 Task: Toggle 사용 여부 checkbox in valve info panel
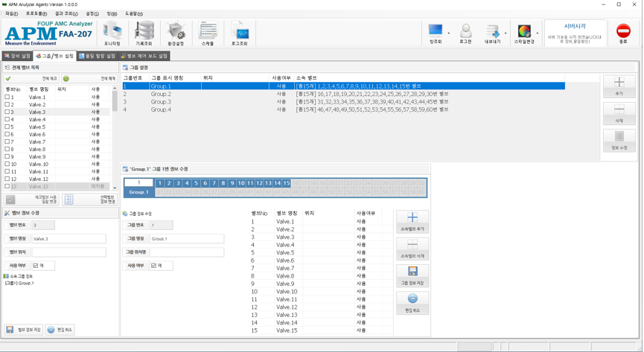point(36,266)
